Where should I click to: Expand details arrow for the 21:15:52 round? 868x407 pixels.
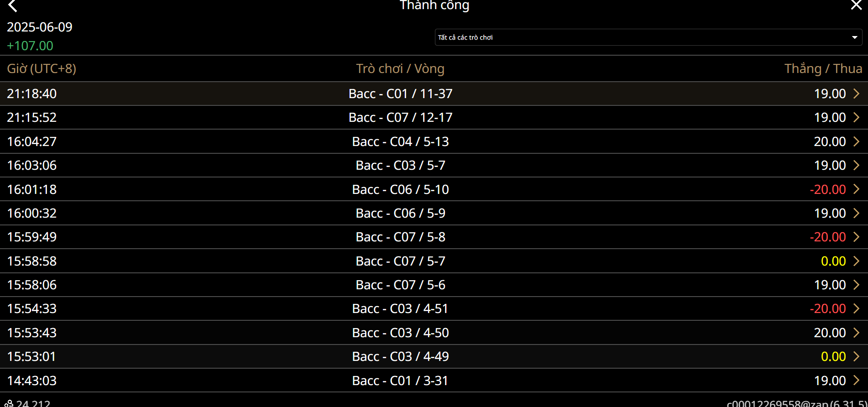click(856, 117)
